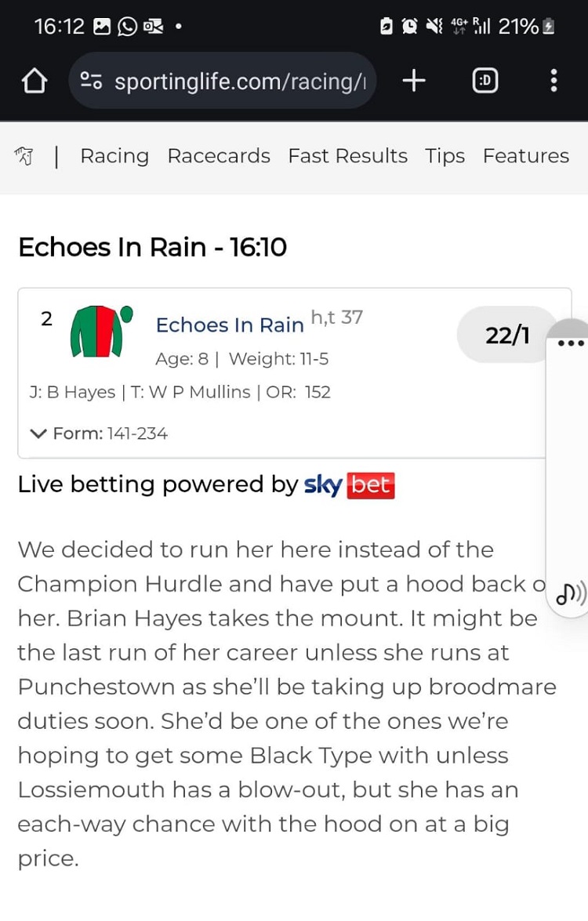The width and height of the screenshot is (588, 921).
Task: Tap the site settings icon in address bar
Action: (92, 81)
